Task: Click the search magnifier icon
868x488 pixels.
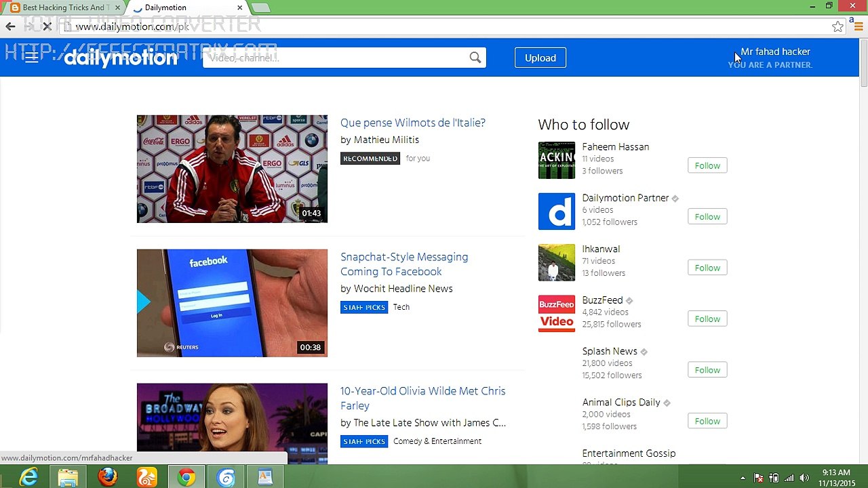Action: pyautogui.click(x=475, y=58)
